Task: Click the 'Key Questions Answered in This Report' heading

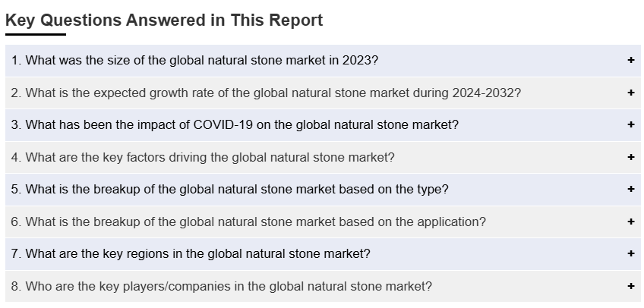Action: click(x=164, y=20)
